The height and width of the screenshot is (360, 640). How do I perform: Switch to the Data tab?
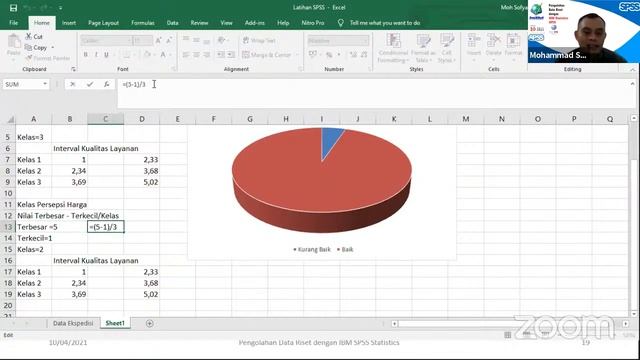point(172,23)
